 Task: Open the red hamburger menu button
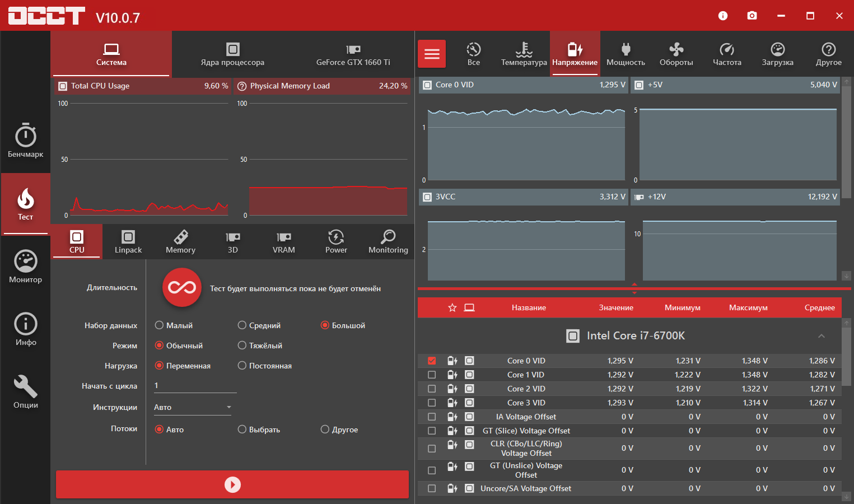pos(432,54)
